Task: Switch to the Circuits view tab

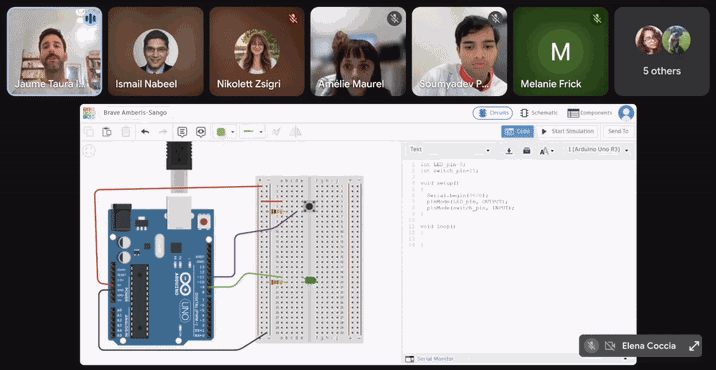Action: (493, 113)
